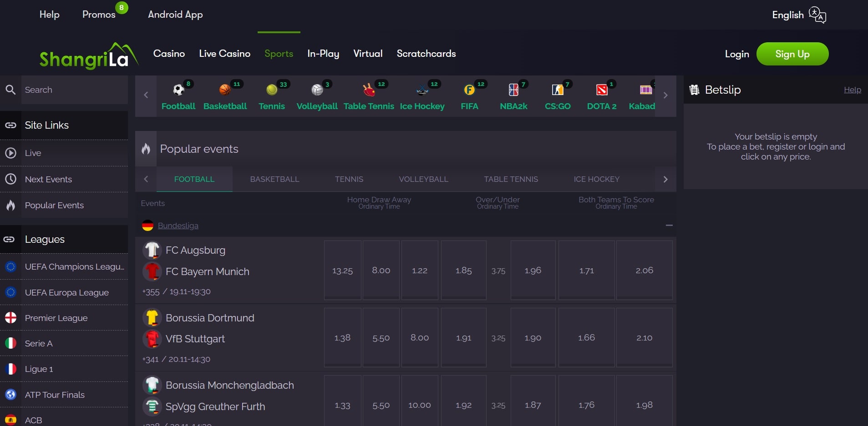Click the Serie A Italy flag icon
This screenshot has height=426, width=868.
point(11,343)
